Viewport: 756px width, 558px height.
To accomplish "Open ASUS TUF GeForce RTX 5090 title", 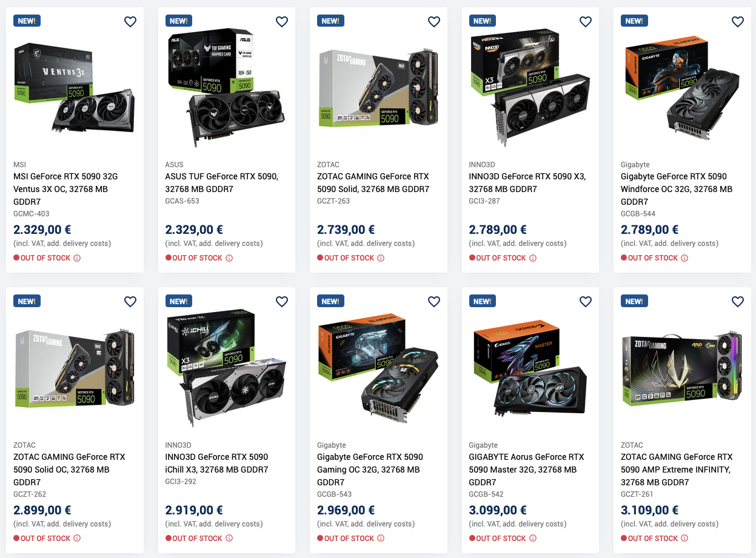I will [x=221, y=183].
